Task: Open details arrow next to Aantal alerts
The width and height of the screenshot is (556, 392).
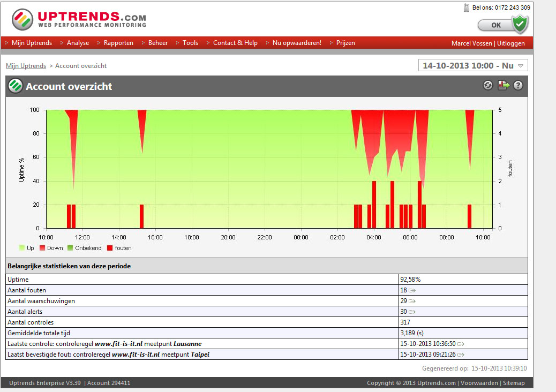Action: [x=412, y=312]
